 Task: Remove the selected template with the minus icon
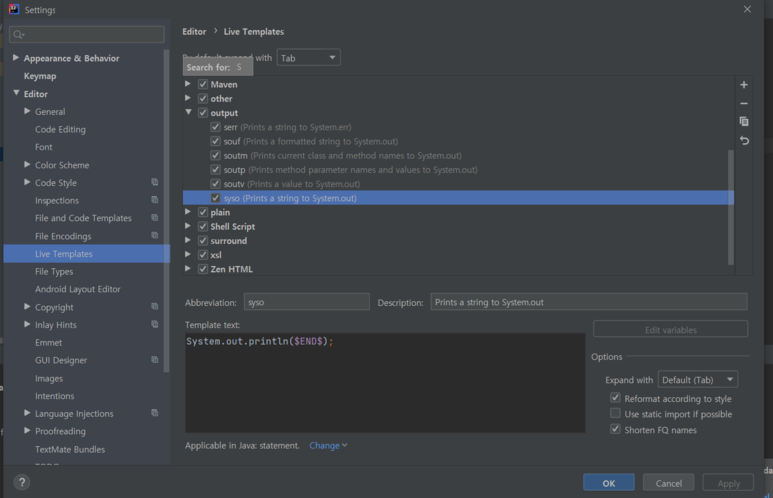click(x=744, y=104)
